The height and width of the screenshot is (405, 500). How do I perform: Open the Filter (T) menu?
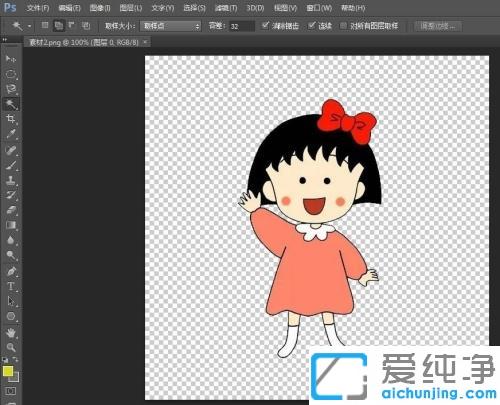tap(226, 8)
